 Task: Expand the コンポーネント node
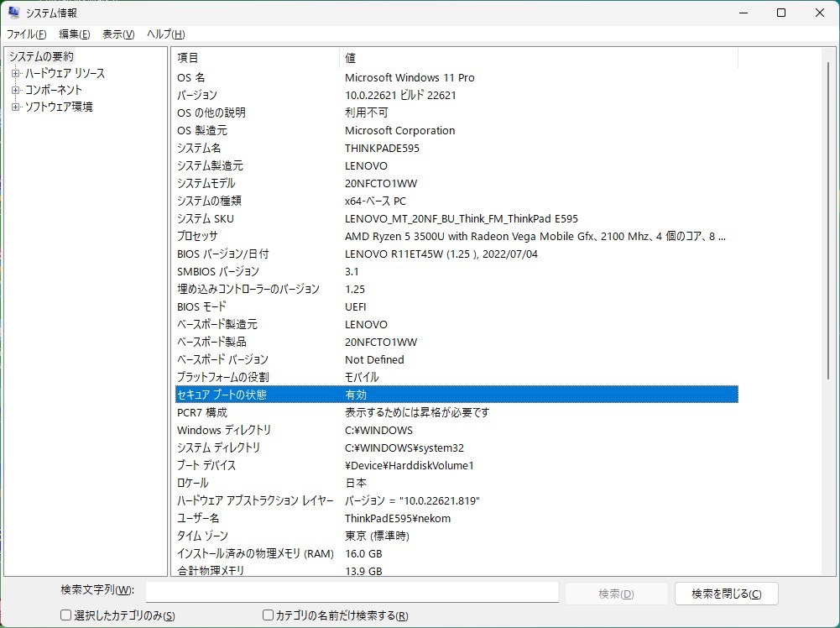point(16,90)
